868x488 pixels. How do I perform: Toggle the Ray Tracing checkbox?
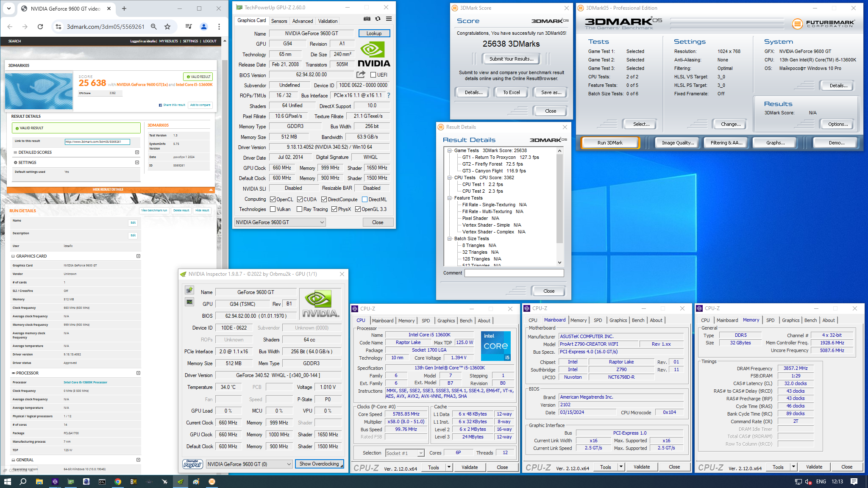pyautogui.click(x=299, y=209)
